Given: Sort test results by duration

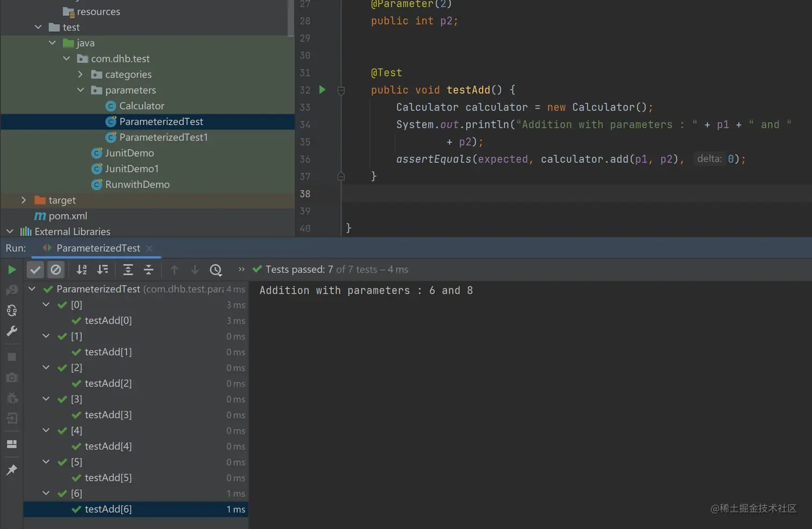Looking at the screenshot, I should [103, 270].
